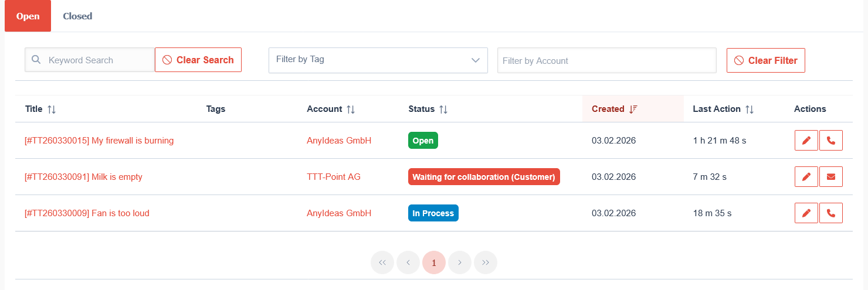
Task: Go to the next page
Action: click(460, 262)
